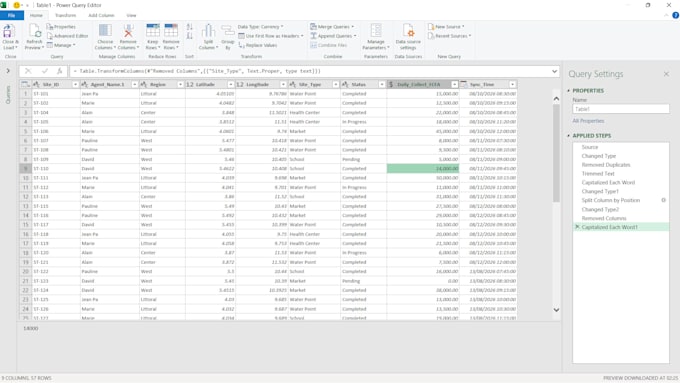Click the Remove Columns icon
Image resolution: width=680 pixels, height=383 pixels.
(x=128, y=31)
